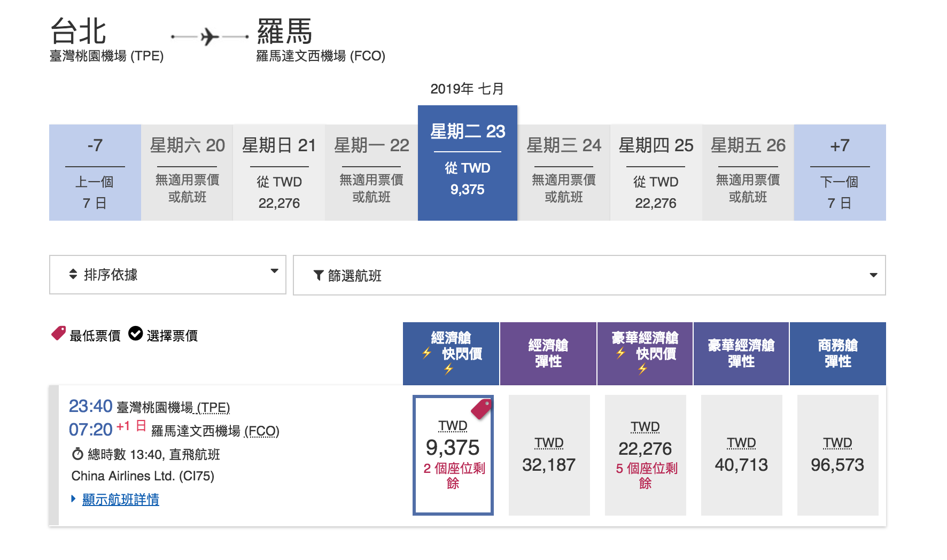Click 豪華經濟艙 彈性 column header

pyautogui.click(x=741, y=354)
